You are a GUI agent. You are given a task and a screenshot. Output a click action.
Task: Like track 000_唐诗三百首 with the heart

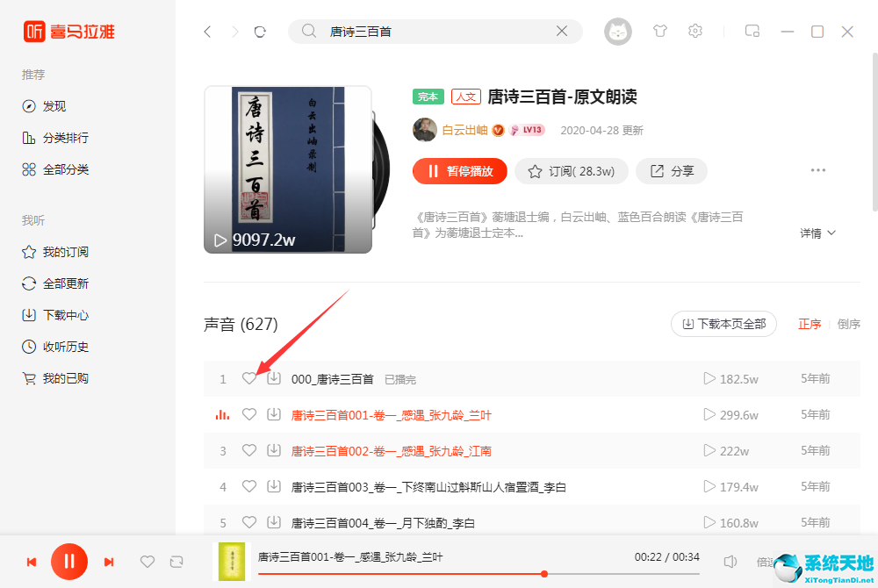[249, 379]
